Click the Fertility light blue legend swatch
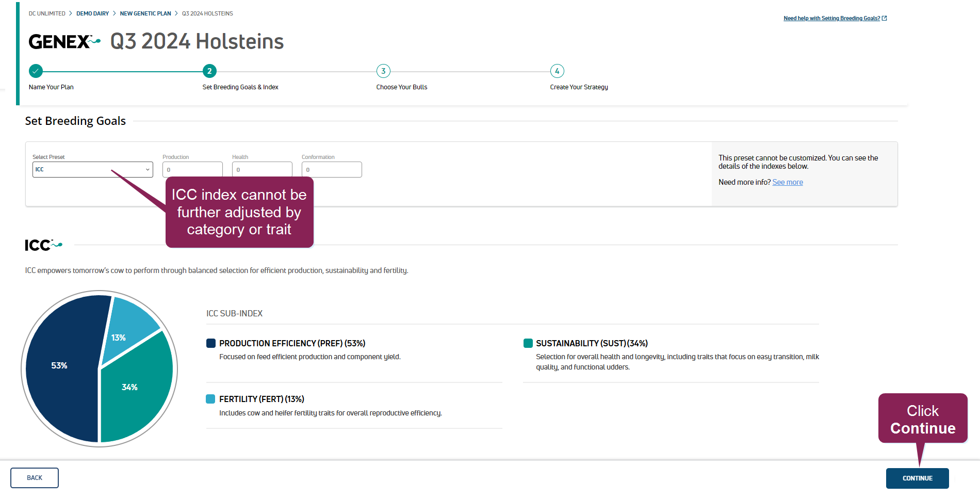Screen dimensions: 980x497 click(210, 399)
